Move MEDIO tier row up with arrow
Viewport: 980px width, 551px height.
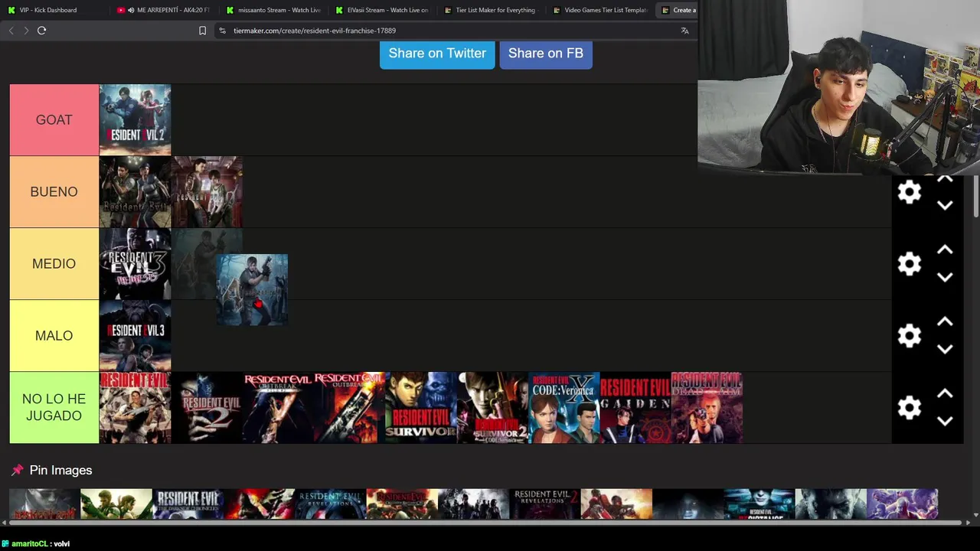[945, 250]
